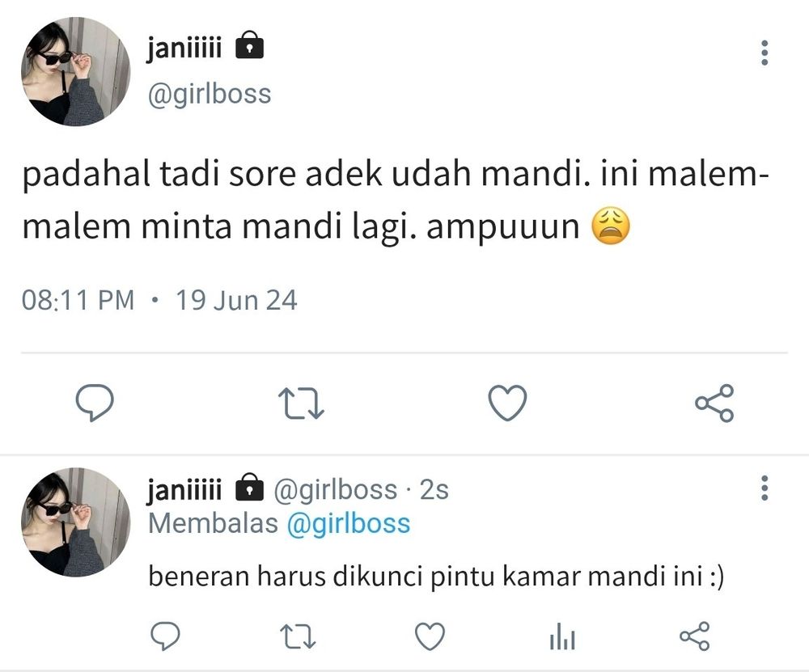Open janiiiiii name on the reply tweet

[x=184, y=489]
